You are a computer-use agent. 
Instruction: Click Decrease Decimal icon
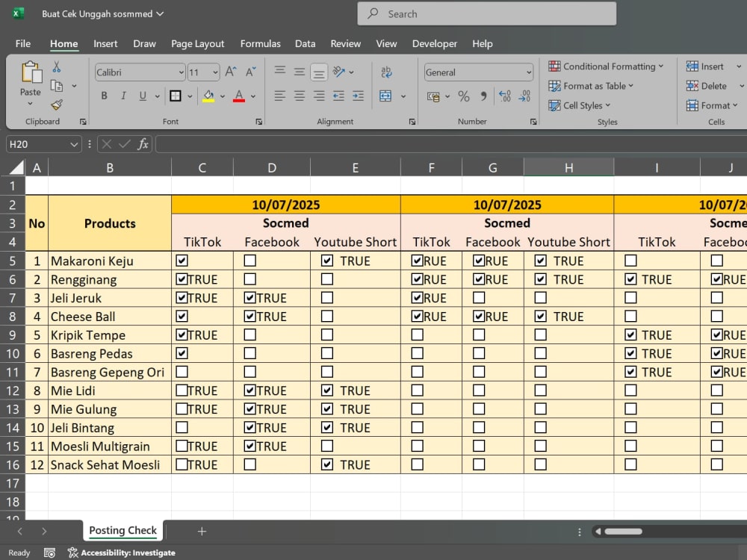click(524, 96)
